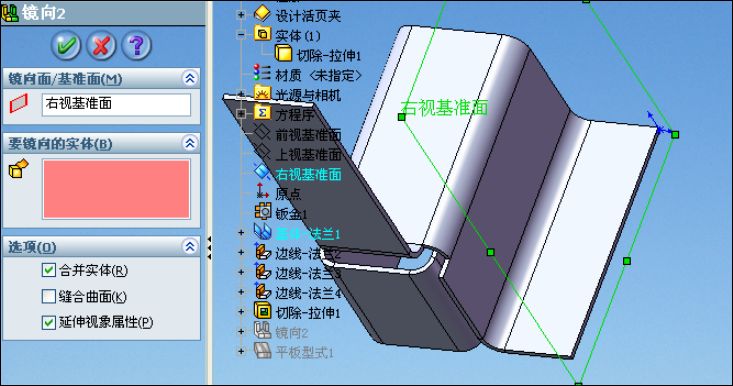733x386 pixels.
Task: Click greyed 平板型式1 flat pattern icon
Action: pyautogui.click(x=262, y=350)
